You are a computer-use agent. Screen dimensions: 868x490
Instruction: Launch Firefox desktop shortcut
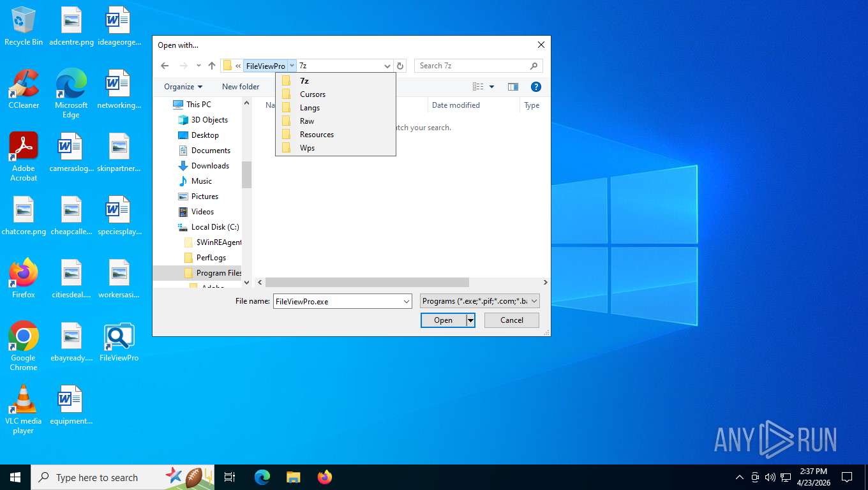click(24, 279)
